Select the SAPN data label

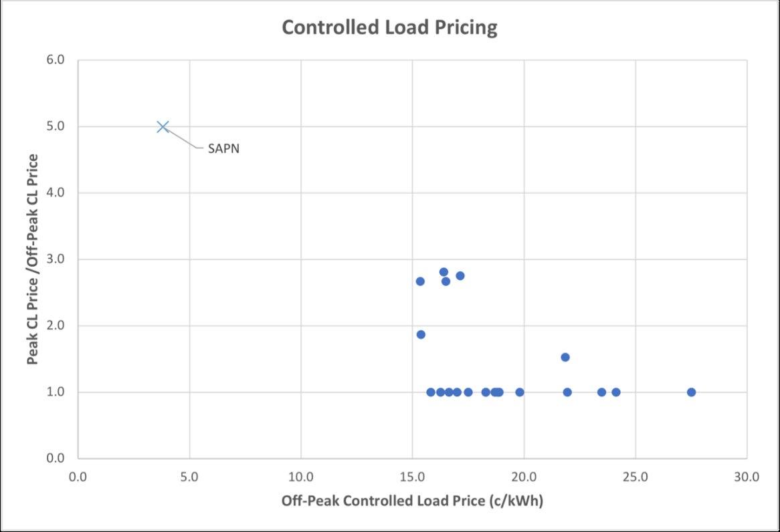tap(224, 148)
